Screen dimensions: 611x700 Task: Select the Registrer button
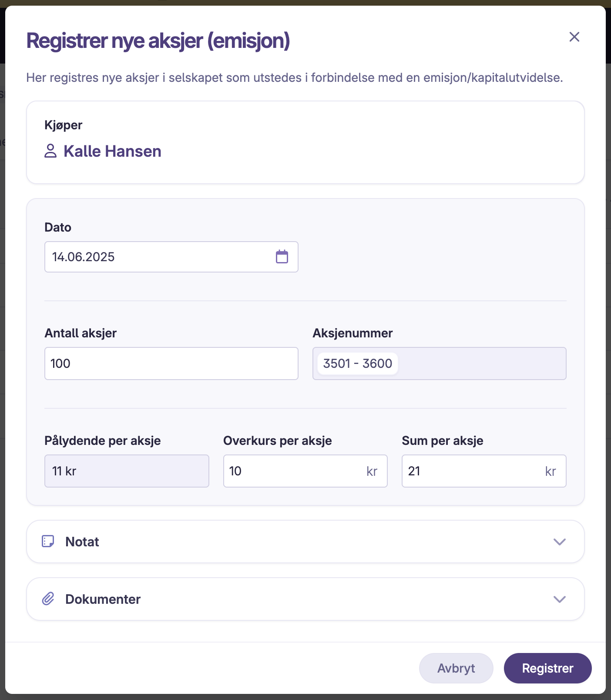coord(547,668)
